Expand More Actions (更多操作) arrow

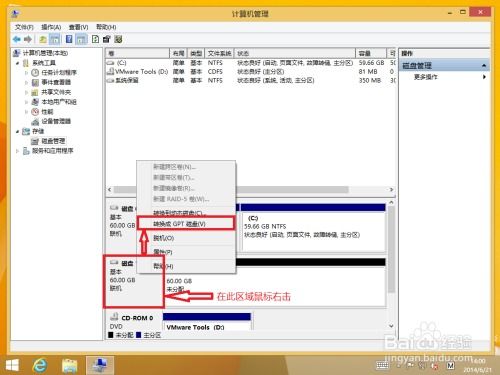click(484, 77)
